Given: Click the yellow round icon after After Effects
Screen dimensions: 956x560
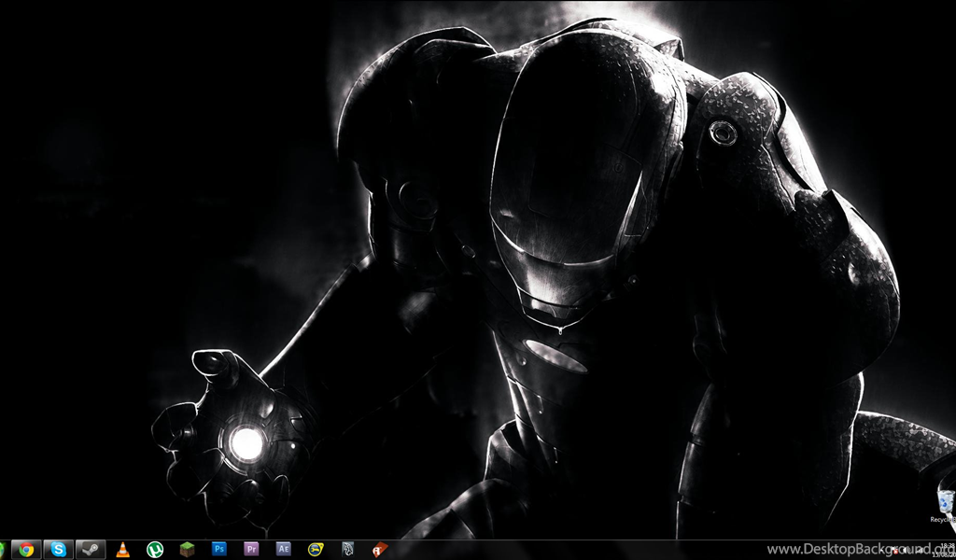Looking at the screenshot, I should point(316,550).
